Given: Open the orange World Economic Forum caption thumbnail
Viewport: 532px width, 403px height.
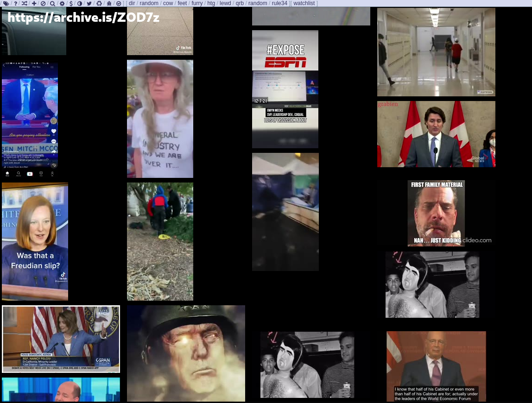Looking at the screenshot, I should [x=437, y=366].
